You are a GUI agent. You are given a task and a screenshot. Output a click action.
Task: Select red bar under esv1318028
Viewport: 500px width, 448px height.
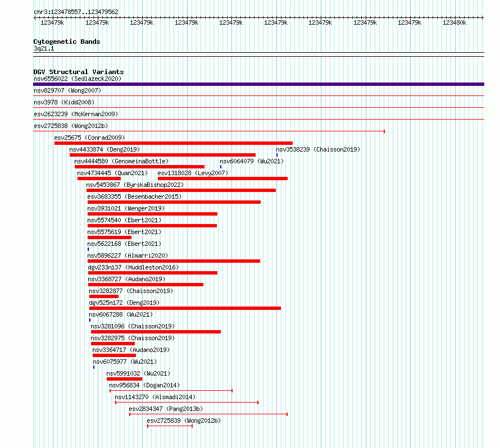[x=222, y=179]
